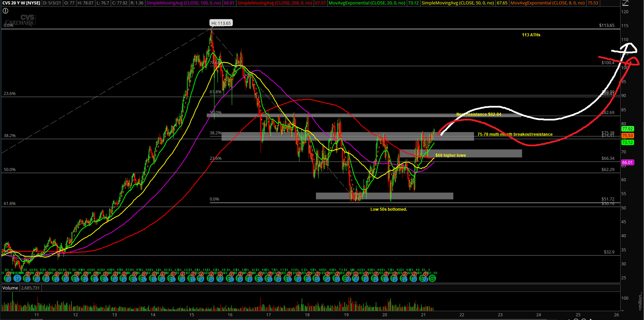Screen dimensions: 644x320
Task: Click the CVS 20 Y W symbol header
Action: click(21, 3)
